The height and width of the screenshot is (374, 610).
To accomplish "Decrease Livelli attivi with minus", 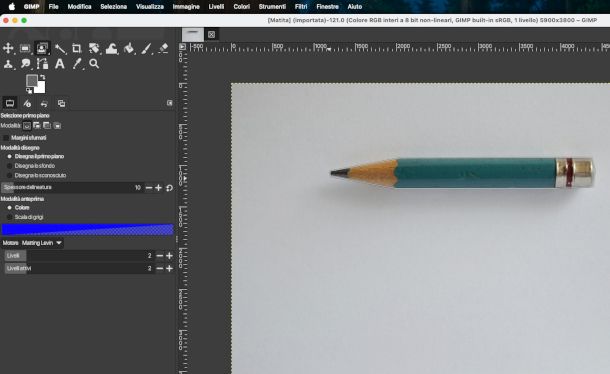I will [160, 269].
